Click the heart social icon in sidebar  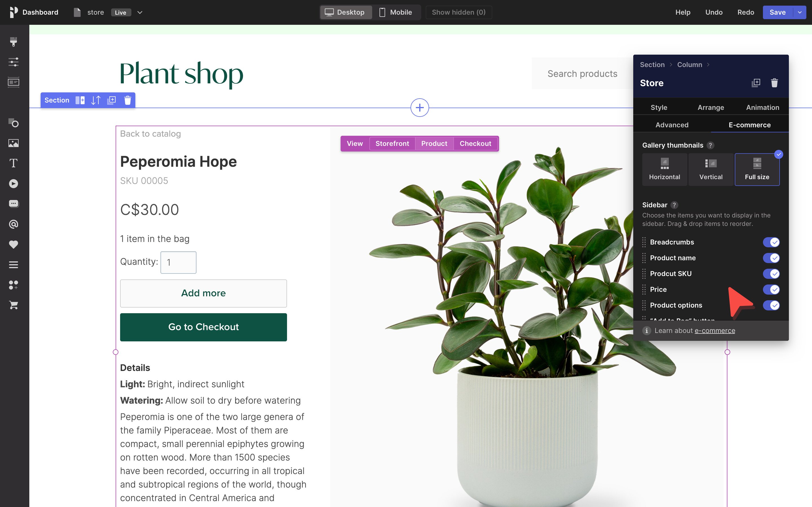[x=14, y=244]
